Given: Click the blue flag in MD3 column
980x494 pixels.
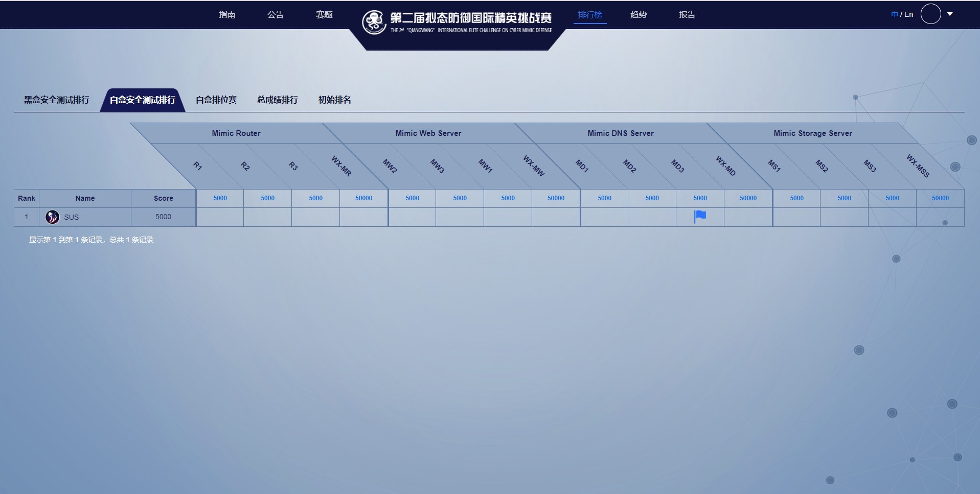Looking at the screenshot, I should pyautogui.click(x=700, y=217).
